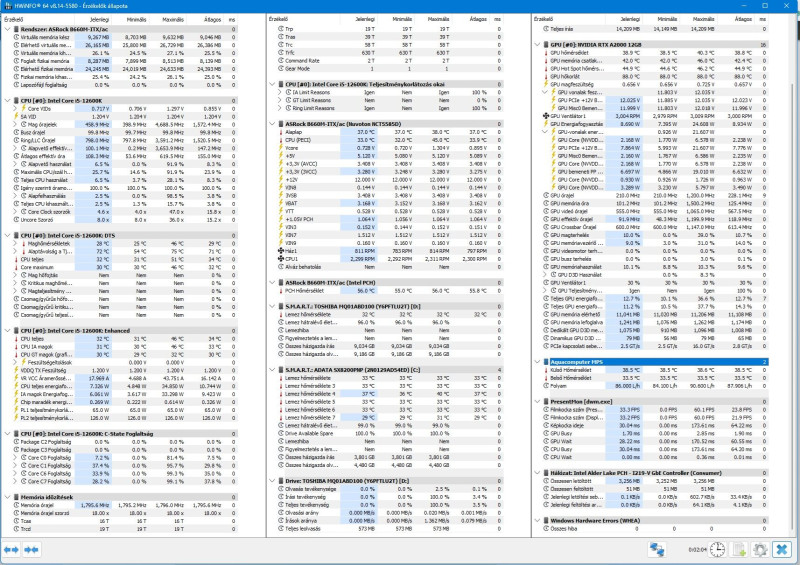
Task: Click lightning icon of SA VID
Action: click(16, 116)
